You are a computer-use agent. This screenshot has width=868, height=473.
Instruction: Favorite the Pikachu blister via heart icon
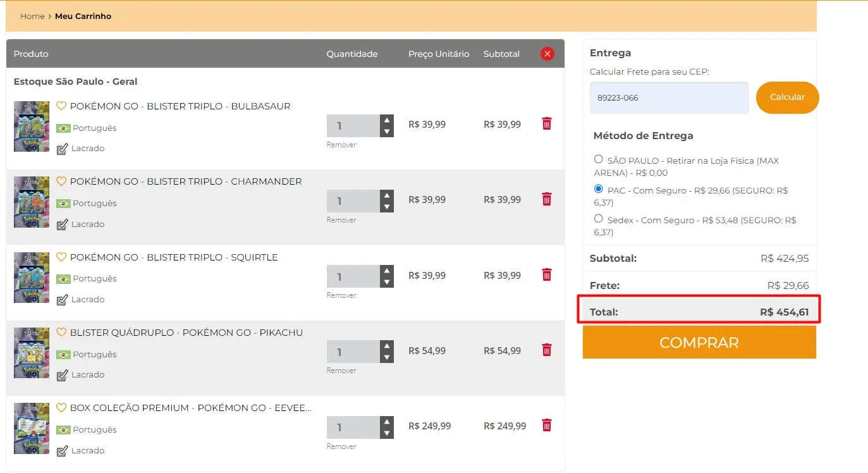point(61,333)
